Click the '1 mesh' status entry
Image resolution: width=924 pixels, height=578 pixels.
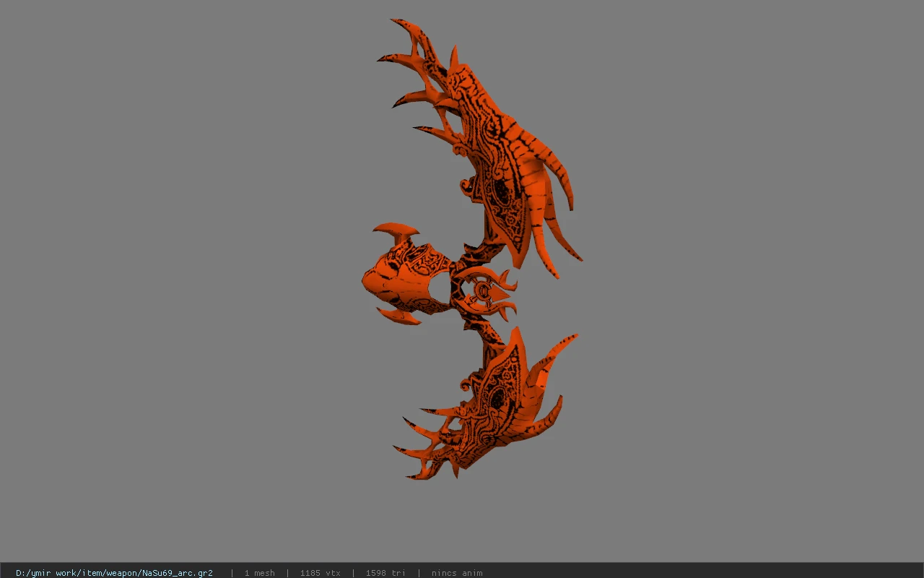coord(259,573)
